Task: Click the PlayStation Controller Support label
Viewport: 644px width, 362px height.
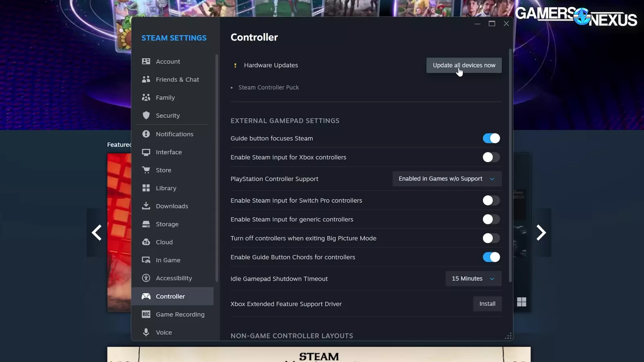Action: [274, 179]
